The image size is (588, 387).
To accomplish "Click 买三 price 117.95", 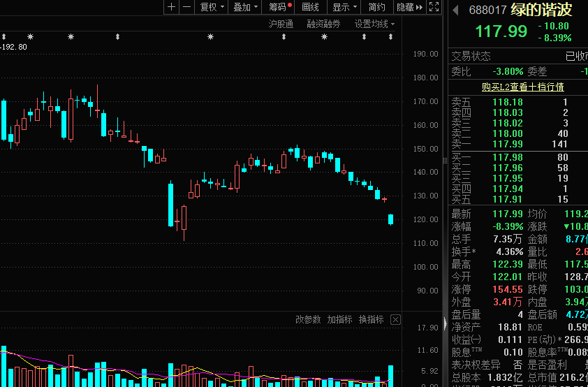I will point(508,178).
